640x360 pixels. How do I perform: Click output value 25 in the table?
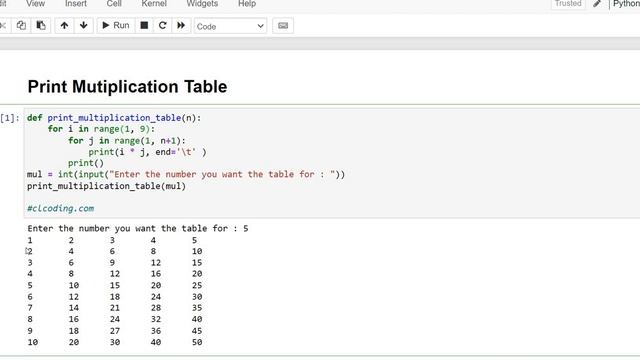pos(197,285)
